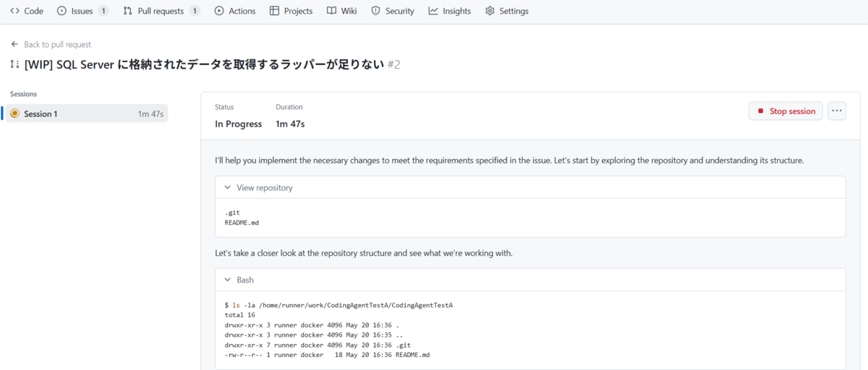This screenshot has width=868, height=370.
Task: Open the Security tab
Action: click(393, 11)
